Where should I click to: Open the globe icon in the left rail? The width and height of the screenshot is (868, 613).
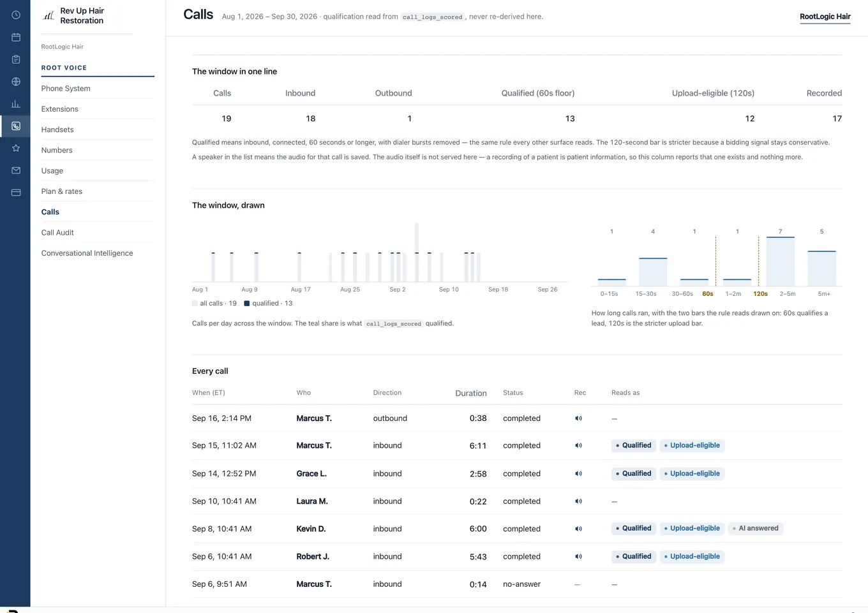[x=16, y=82]
